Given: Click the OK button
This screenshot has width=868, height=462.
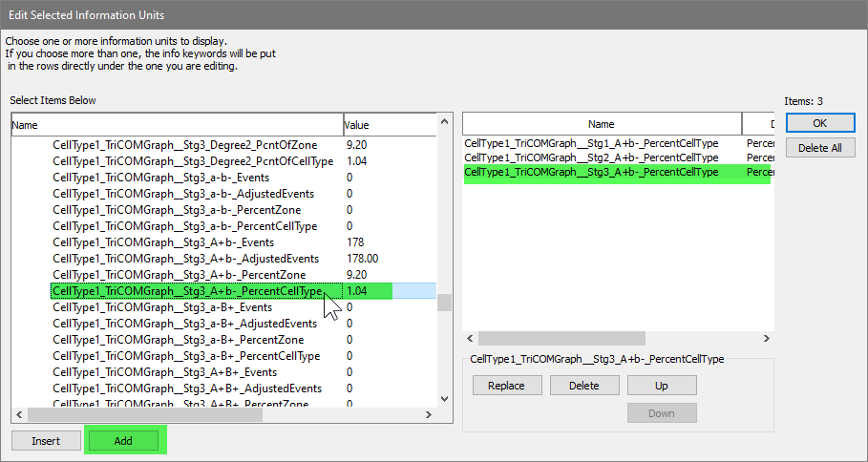Looking at the screenshot, I should (820, 123).
